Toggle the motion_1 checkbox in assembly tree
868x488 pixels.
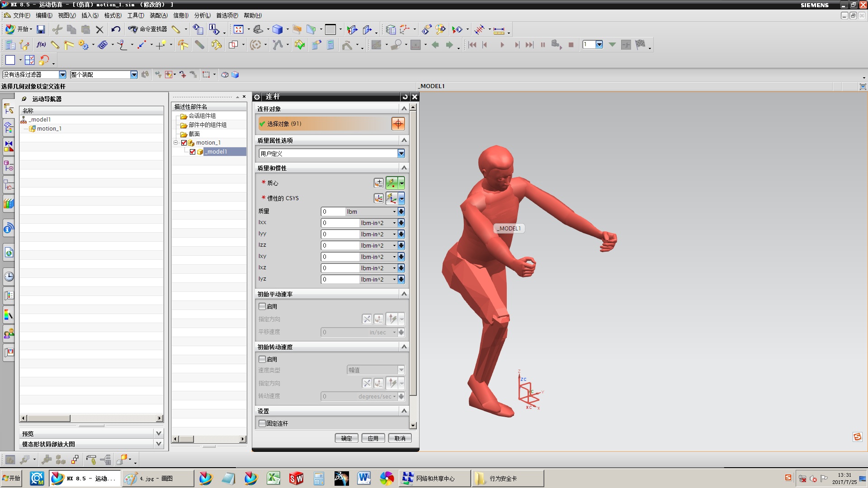[184, 143]
